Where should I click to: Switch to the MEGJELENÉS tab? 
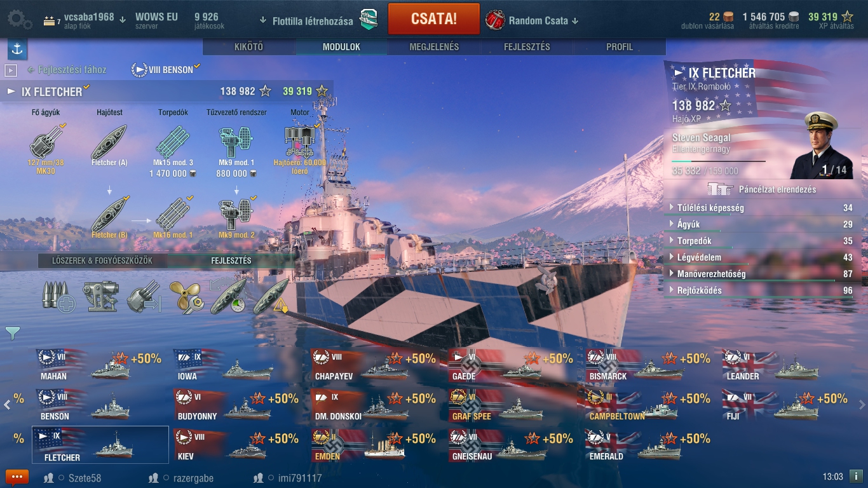click(x=434, y=47)
